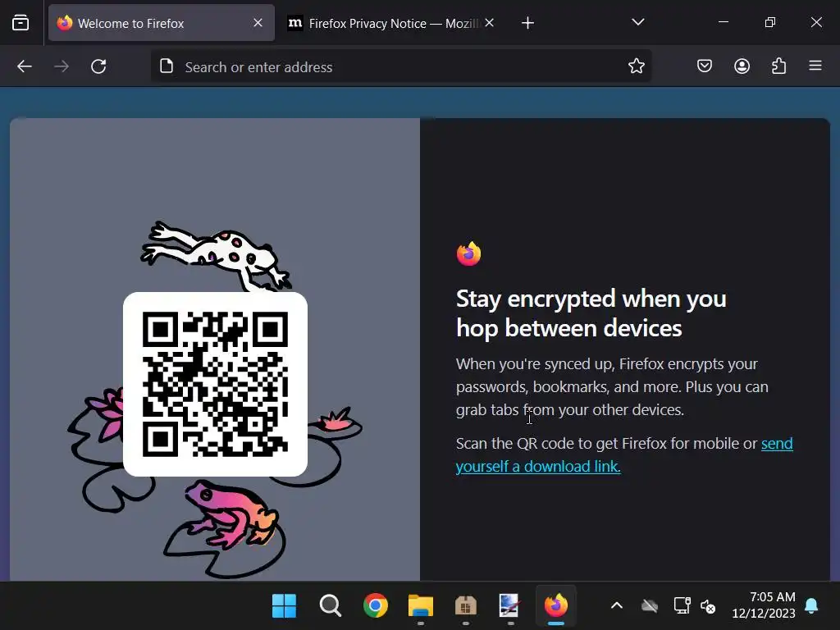Close the Firefox Privacy Notice tab

[x=489, y=23]
